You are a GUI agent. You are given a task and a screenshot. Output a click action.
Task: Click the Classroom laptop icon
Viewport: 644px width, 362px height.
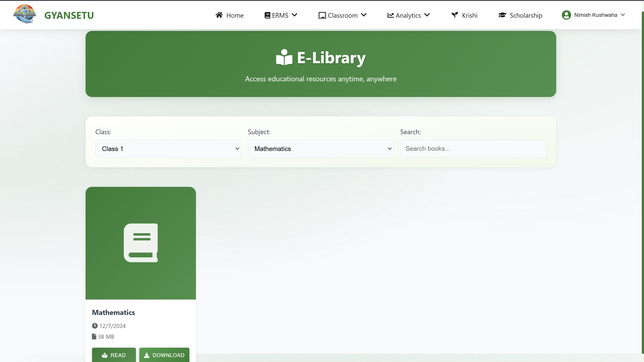[x=322, y=15]
